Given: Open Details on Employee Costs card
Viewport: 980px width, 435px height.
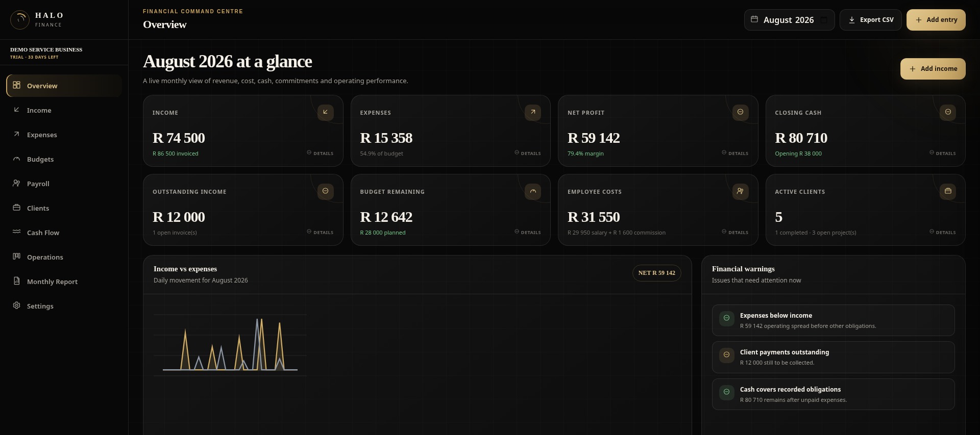Looking at the screenshot, I should [x=735, y=232].
